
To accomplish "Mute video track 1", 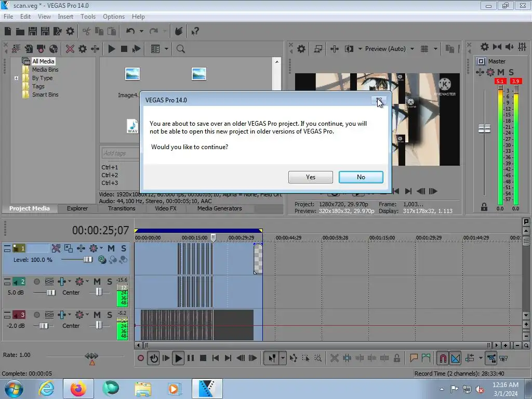I will (111, 248).
